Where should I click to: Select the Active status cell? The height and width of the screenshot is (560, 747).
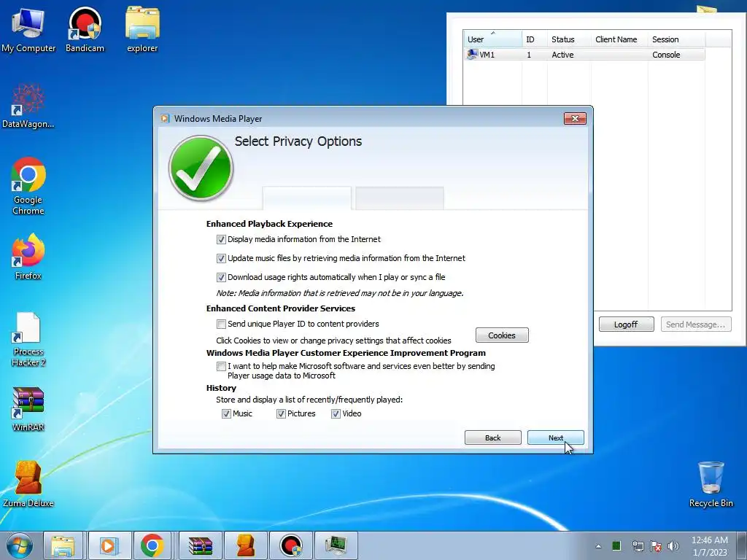pos(562,55)
